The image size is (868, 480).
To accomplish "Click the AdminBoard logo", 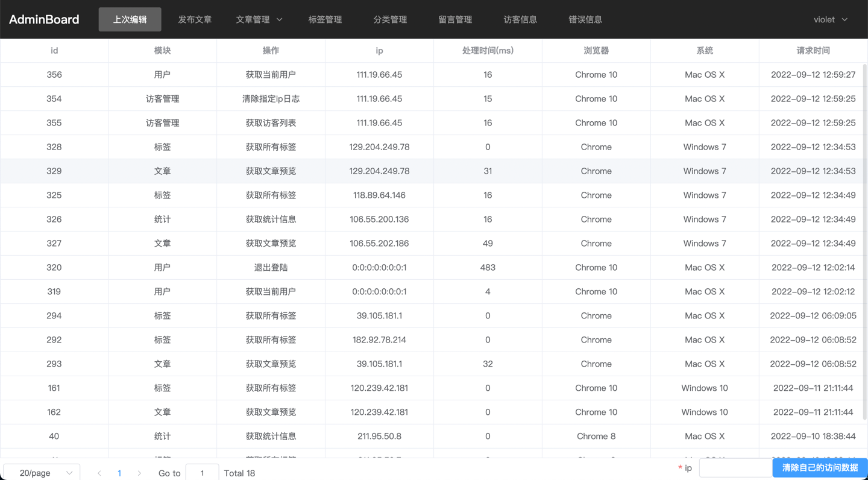I will 44,19.
